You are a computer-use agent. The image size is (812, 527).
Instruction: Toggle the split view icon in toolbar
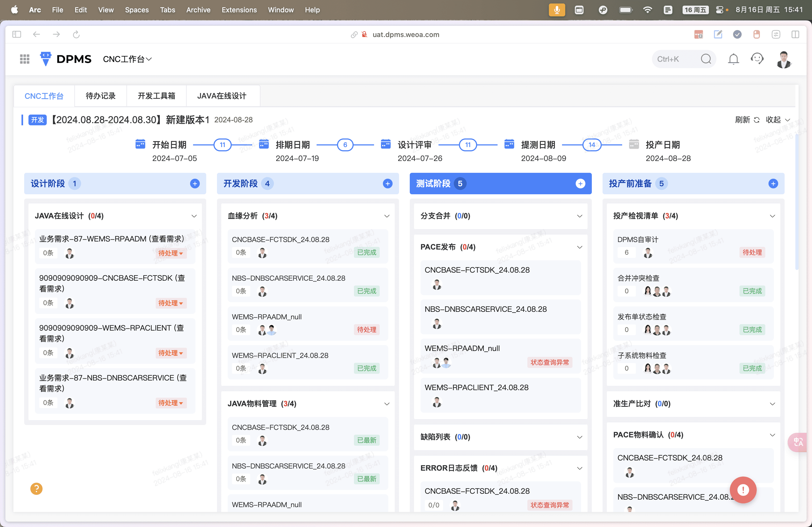795,34
